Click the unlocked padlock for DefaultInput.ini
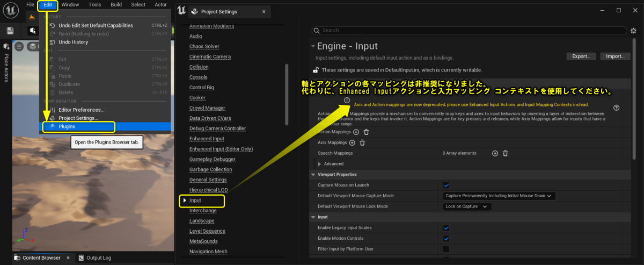The width and height of the screenshot is (644, 265). [x=317, y=70]
